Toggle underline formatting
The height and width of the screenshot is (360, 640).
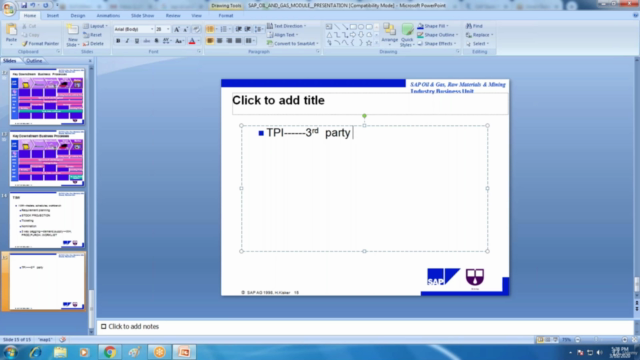point(137,41)
